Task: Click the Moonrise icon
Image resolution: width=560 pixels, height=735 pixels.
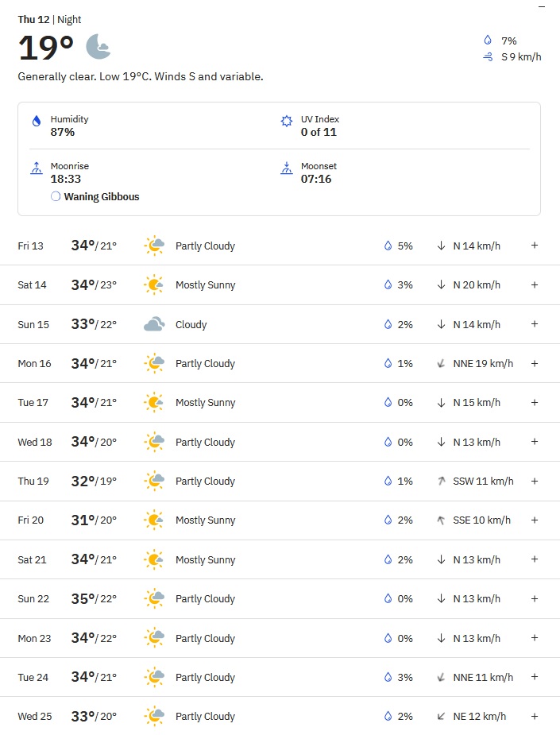Action: coord(36,168)
